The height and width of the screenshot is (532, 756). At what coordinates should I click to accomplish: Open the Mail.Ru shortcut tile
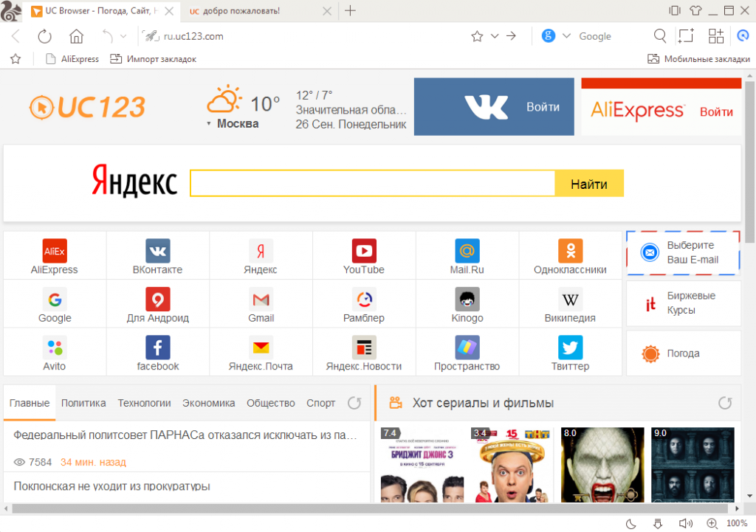pos(467,256)
